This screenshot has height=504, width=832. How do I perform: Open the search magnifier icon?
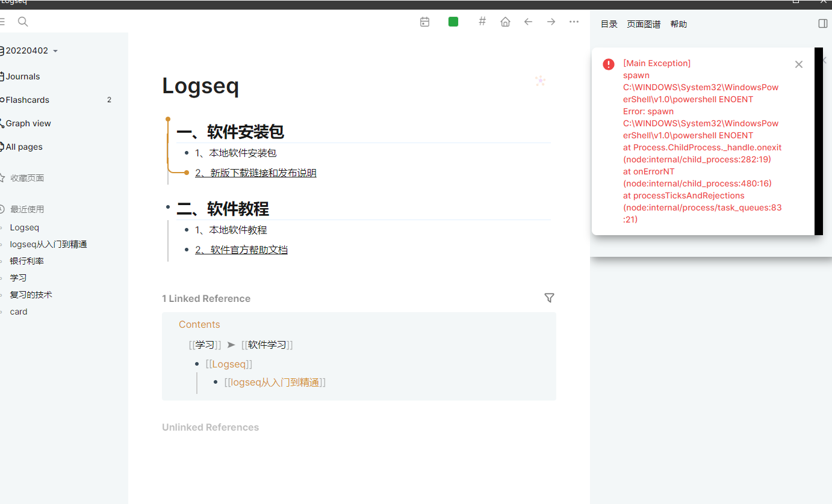23,22
